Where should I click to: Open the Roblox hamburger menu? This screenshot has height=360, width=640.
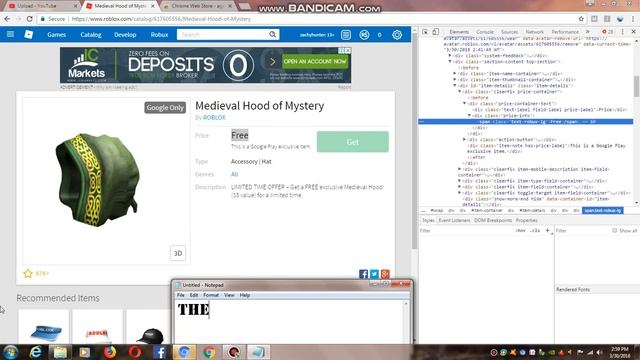[x=10, y=35]
